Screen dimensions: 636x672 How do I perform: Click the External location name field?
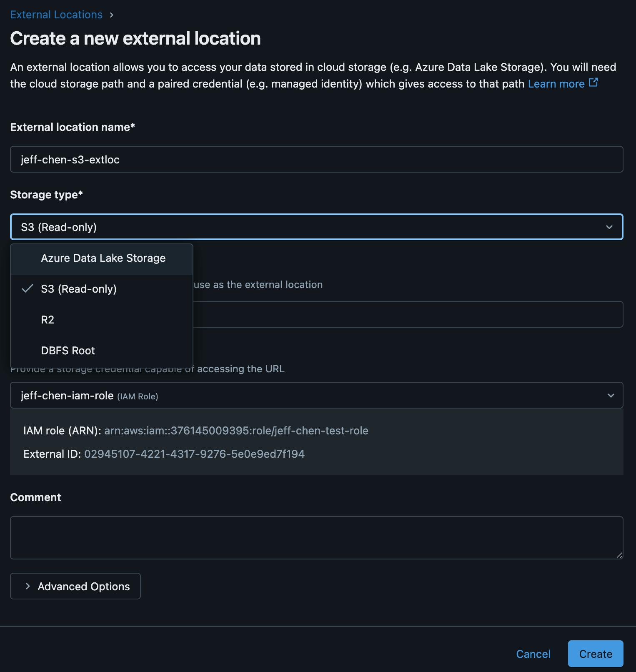pos(316,159)
